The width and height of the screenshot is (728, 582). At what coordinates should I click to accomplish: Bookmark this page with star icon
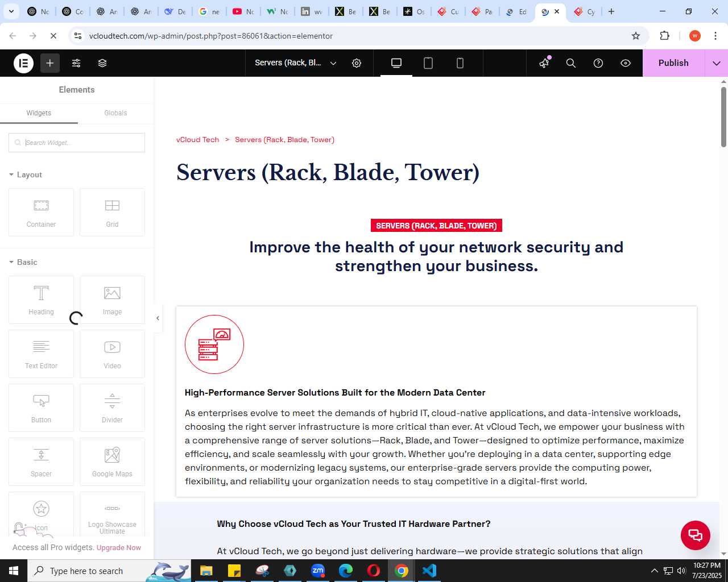(636, 36)
